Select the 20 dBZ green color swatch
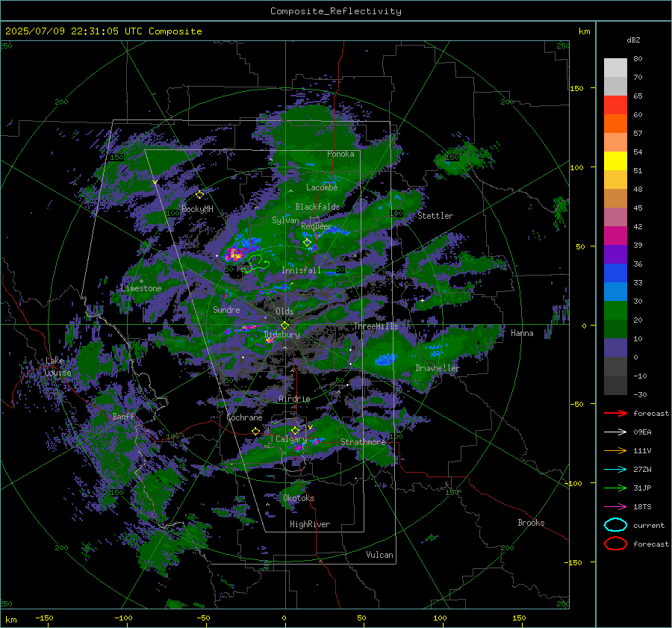Screen dimensions: 672x628 pos(615,311)
